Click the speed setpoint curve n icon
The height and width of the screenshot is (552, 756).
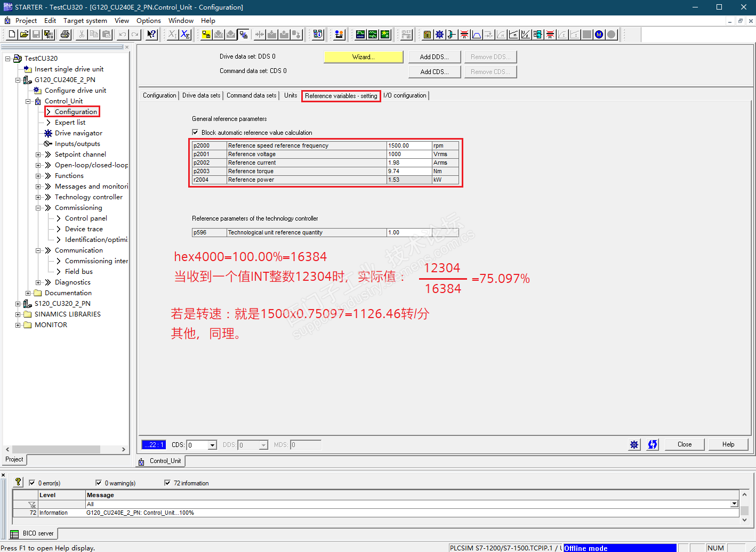click(513, 35)
